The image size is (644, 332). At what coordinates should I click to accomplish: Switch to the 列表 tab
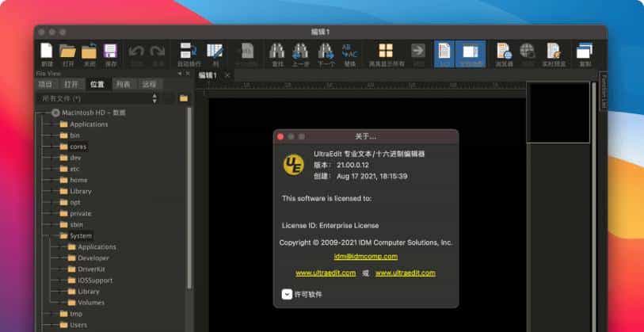(124, 85)
